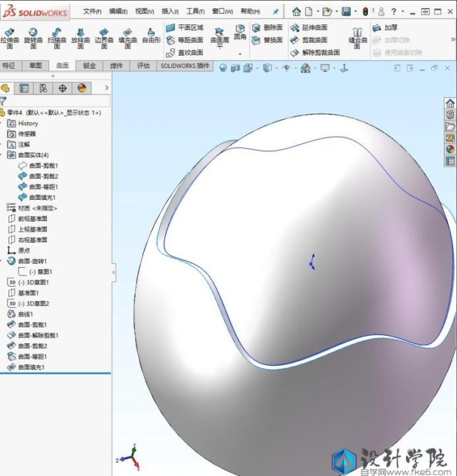Activate the 填充曲面 fill surface tool
The image size is (457, 476).
pos(127,38)
